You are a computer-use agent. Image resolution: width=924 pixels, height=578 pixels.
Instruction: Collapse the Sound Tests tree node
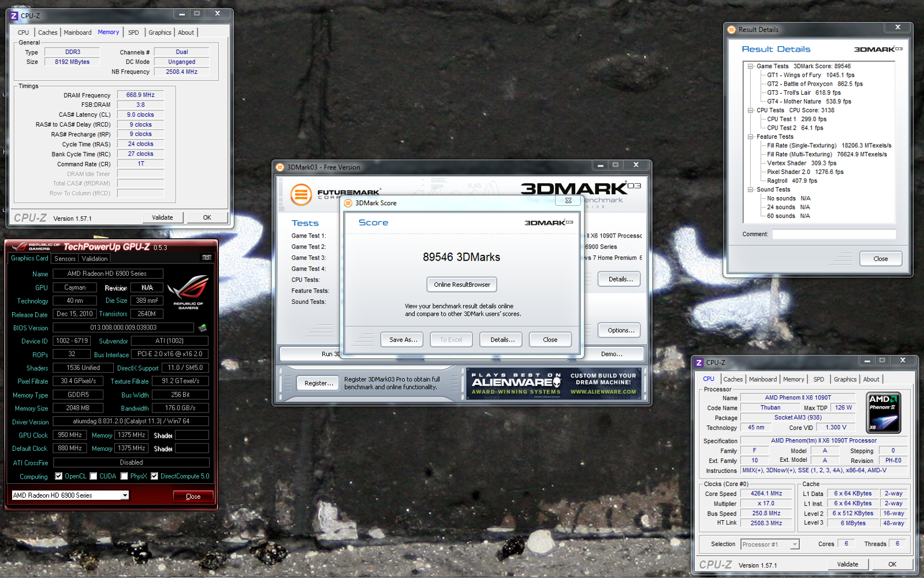750,190
